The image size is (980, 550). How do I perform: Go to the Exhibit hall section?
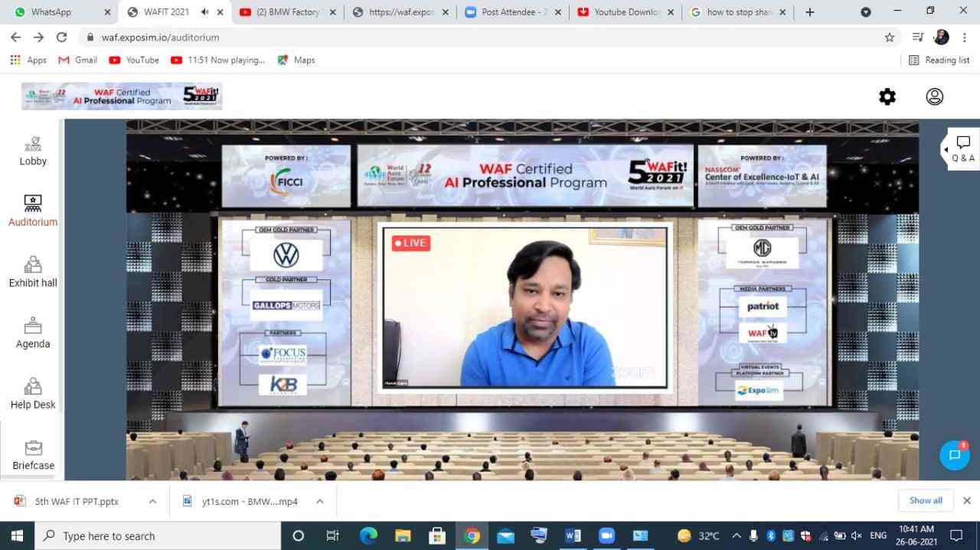pos(33,272)
